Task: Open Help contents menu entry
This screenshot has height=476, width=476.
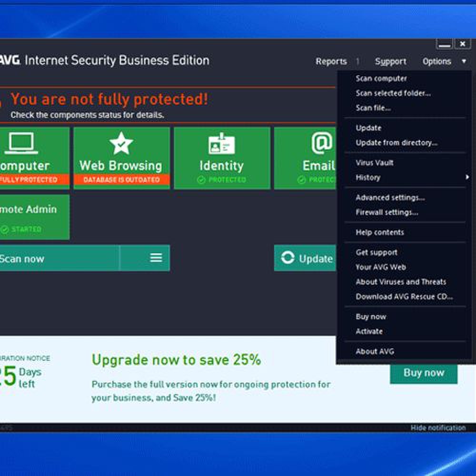Action: 380,232
